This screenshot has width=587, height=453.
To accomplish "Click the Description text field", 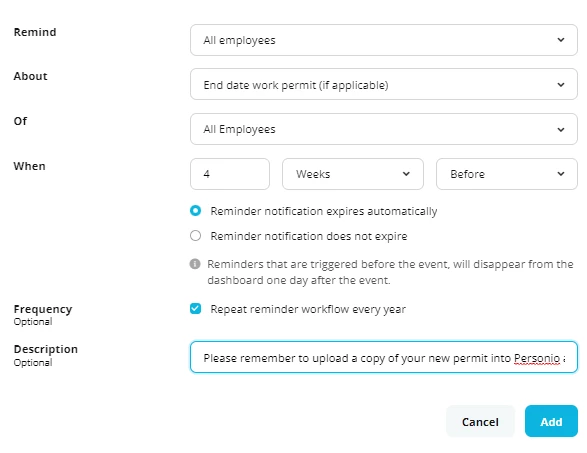I will 384,357.
